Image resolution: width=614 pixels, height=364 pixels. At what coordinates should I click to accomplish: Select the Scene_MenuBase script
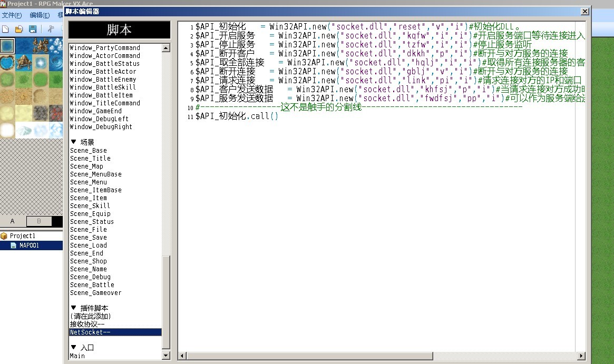pyautogui.click(x=96, y=174)
